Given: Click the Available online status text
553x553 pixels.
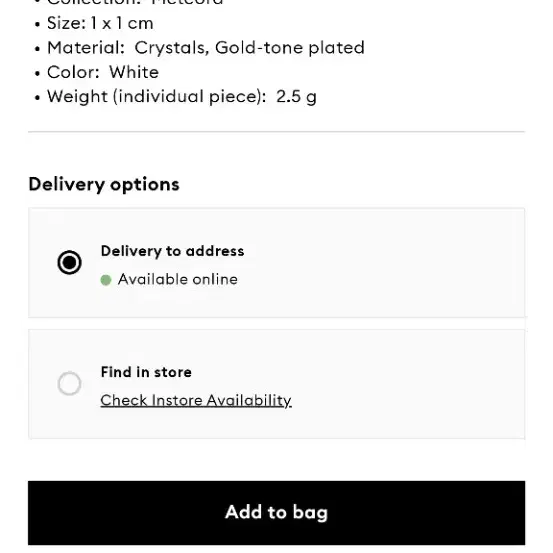Looking at the screenshot, I should pos(178,280).
